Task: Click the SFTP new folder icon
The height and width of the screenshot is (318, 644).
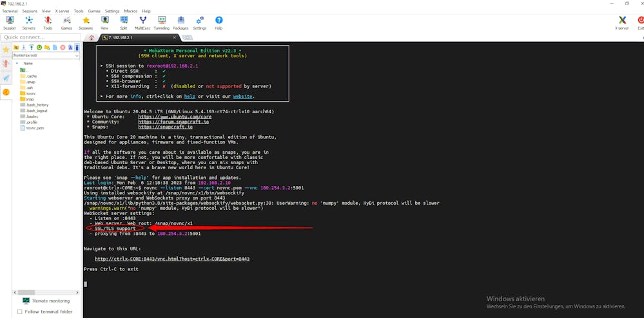Action: [x=47, y=48]
